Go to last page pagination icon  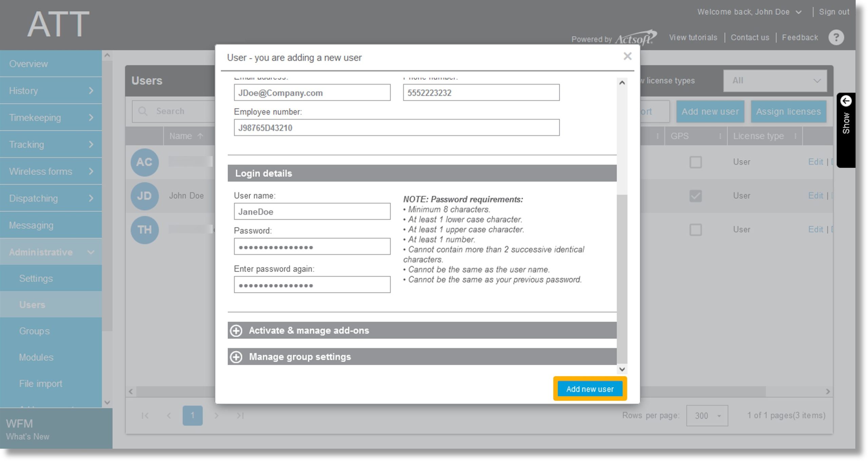pos(240,415)
